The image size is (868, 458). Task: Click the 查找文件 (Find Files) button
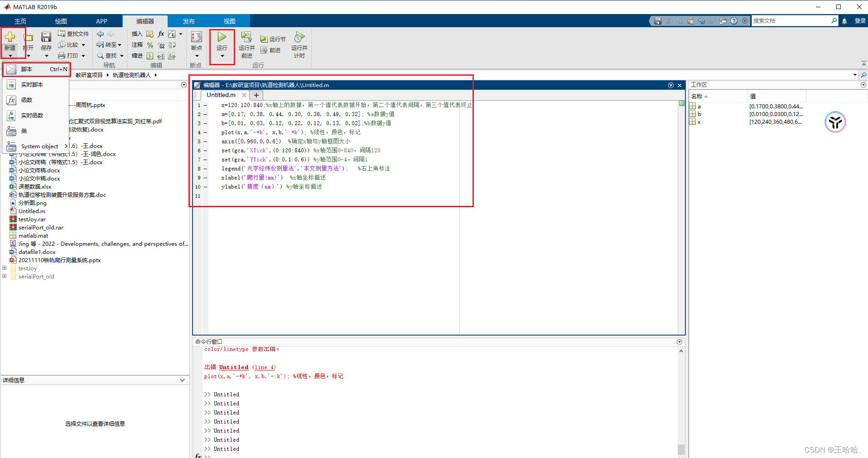73,34
